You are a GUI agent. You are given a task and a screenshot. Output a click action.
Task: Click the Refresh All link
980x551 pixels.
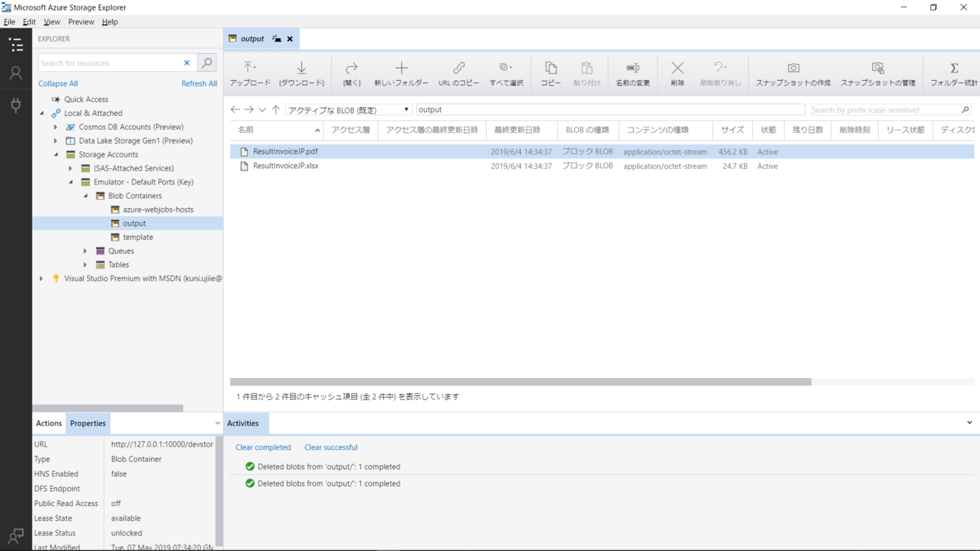pos(199,83)
